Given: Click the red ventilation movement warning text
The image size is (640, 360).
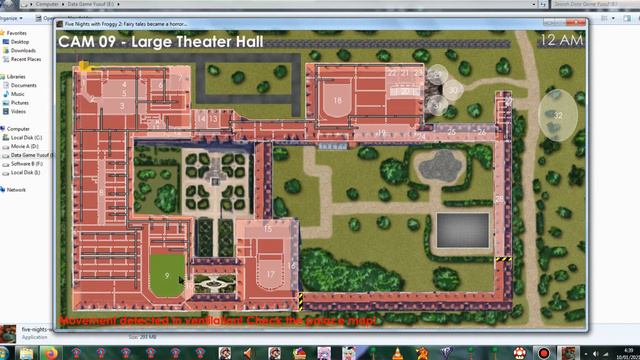Looking at the screenshot, I should tap(218, 321).
